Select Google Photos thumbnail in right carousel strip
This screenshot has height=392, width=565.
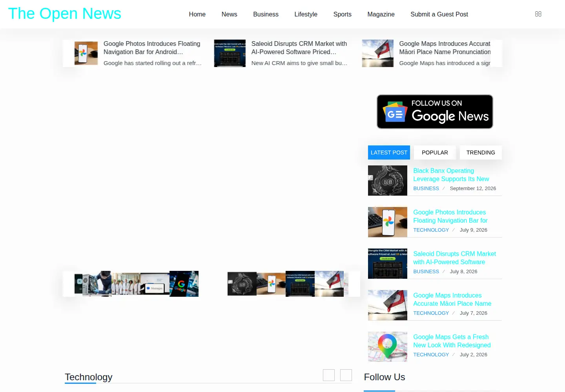(271, 284)
